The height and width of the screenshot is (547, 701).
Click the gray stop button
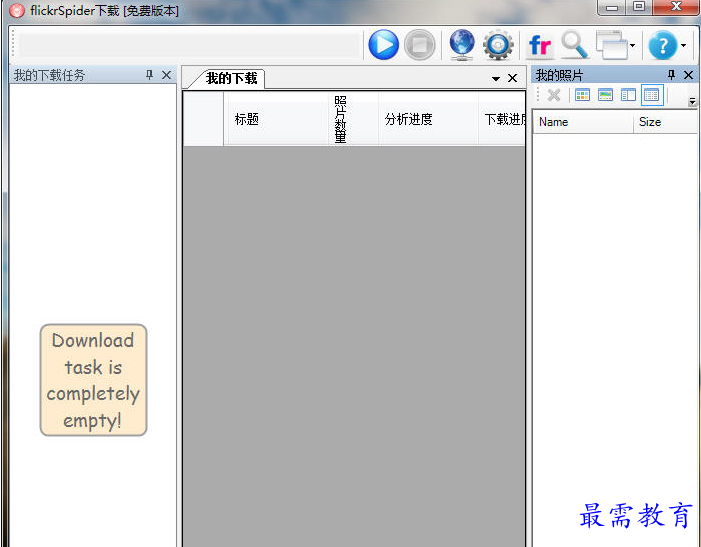(x=419, y=45)
